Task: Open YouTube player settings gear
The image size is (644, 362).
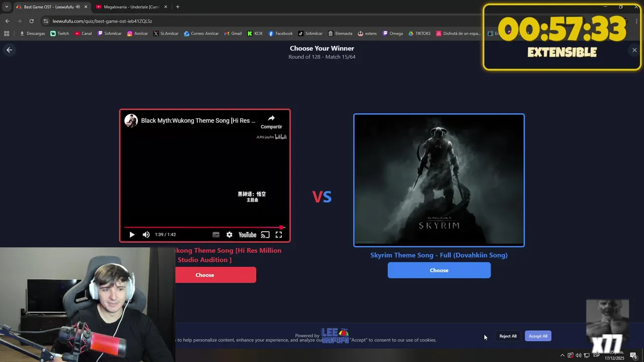Action: coord(229,235)
